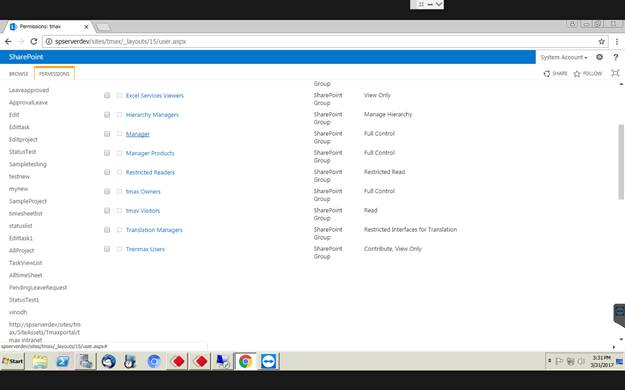
Task: Open the Translation Managers group
Action: click(x=154, y=230)
